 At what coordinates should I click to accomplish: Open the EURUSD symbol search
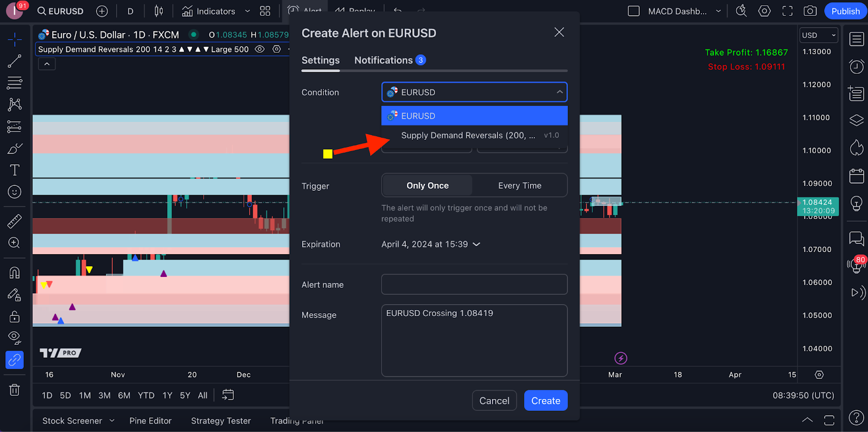click(x=60, y=11)
